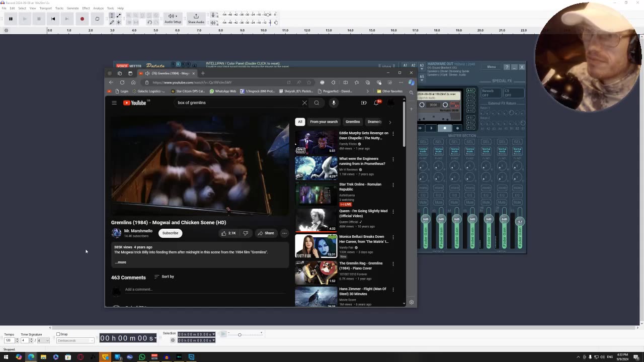Open video more actions three dots
The width and height of the screenshot is (644, 362).
coord(284,233)
